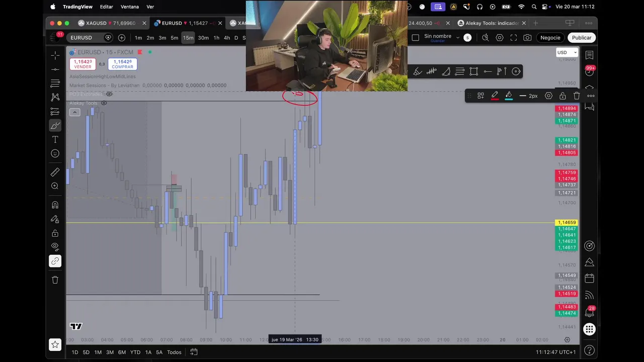
Task: Open the layout selection square icon
Action: pyautogui.click(x=415, y=38)
